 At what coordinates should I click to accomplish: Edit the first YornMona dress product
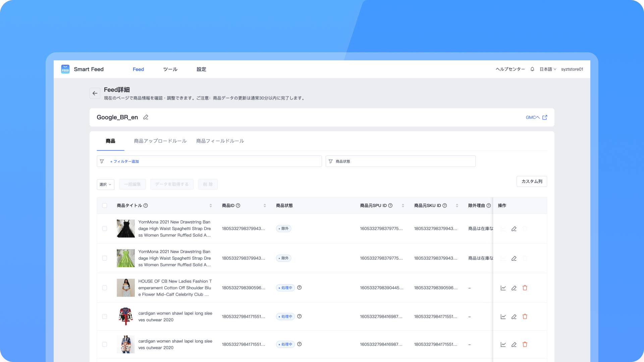[x=514, y=229]
